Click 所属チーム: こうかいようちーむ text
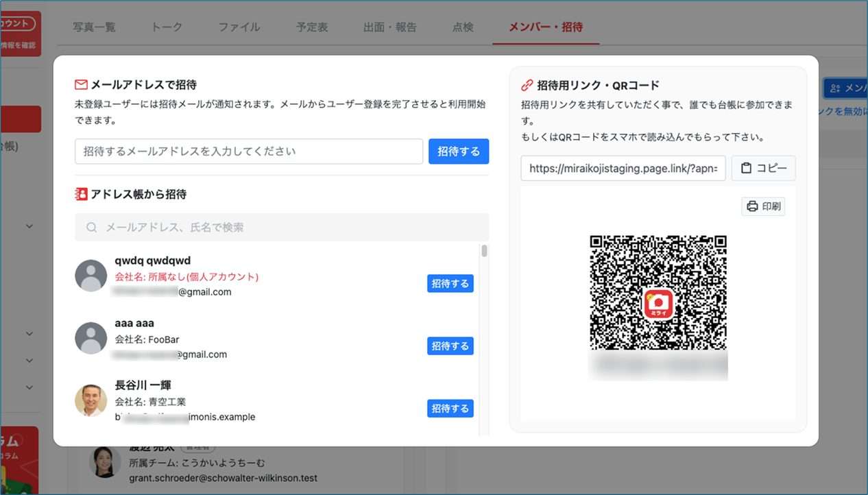 [x=197, y=463]
